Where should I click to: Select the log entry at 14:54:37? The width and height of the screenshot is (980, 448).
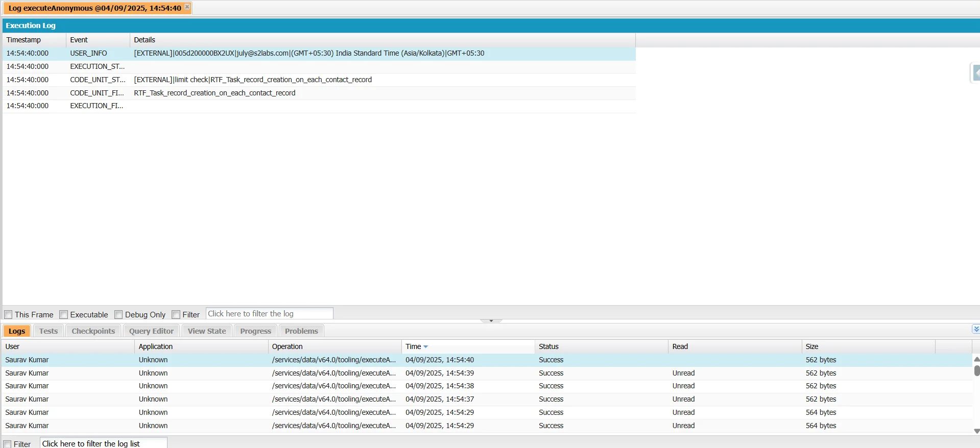[x=487, y=399]
